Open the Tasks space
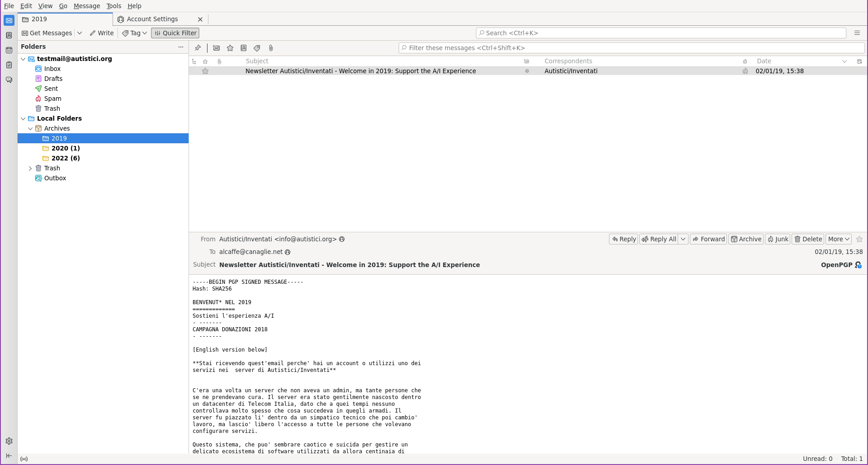This screenshot has width=868, height=465. pyautogui.click(x=9, y=65)
